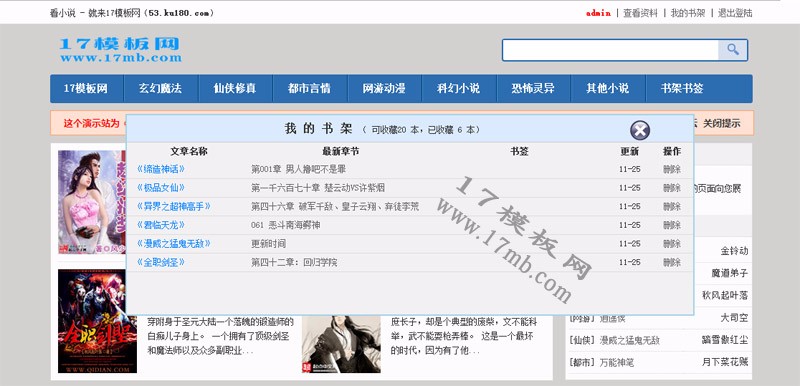Open book 《全职剑圣》
Image resolution: width=800 pixels, height=386 pixels.
[161, 262]
